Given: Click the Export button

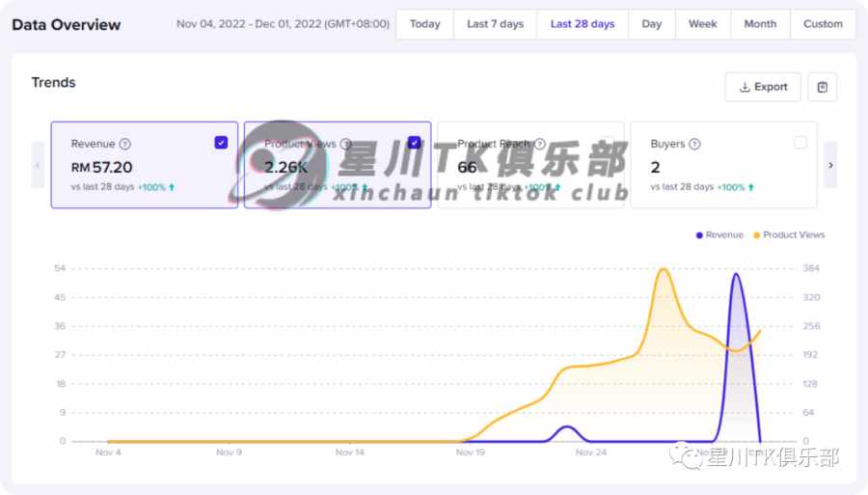Looking at the screenshot, I should click(x=763, y=87).
